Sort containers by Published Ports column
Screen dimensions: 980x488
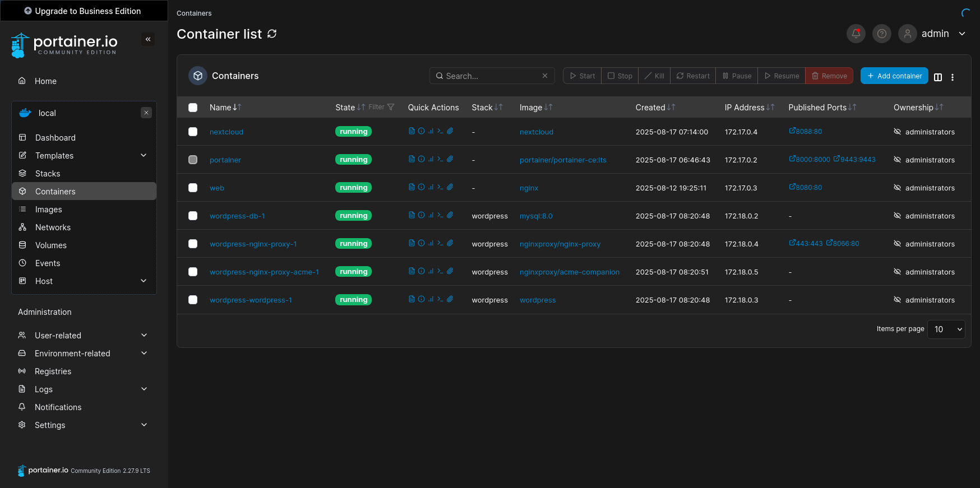(x=852, y=107)
